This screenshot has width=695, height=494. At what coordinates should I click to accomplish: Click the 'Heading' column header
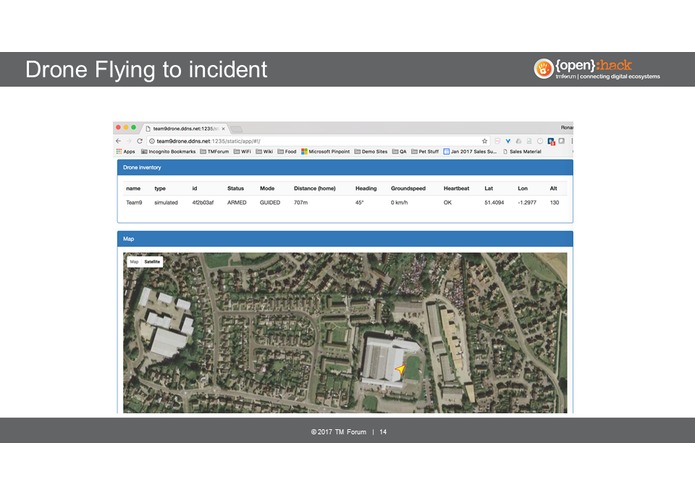(366, 188)
